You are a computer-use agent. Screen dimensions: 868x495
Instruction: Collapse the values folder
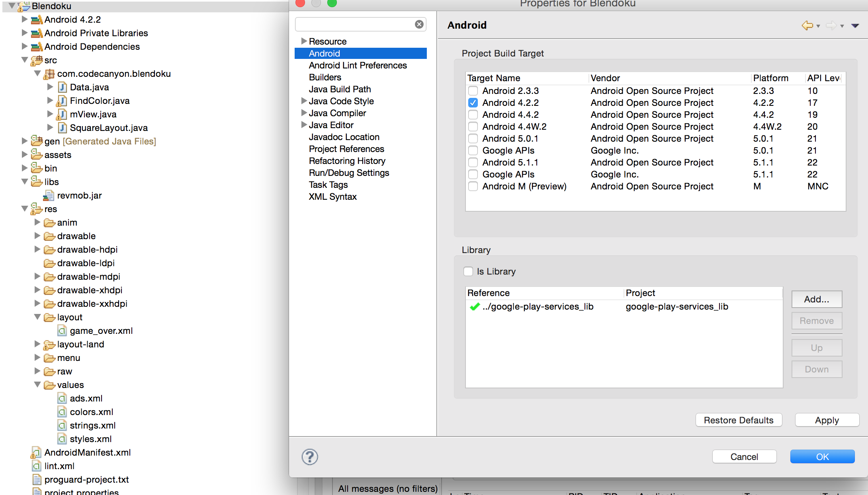[x=37, y=385]
